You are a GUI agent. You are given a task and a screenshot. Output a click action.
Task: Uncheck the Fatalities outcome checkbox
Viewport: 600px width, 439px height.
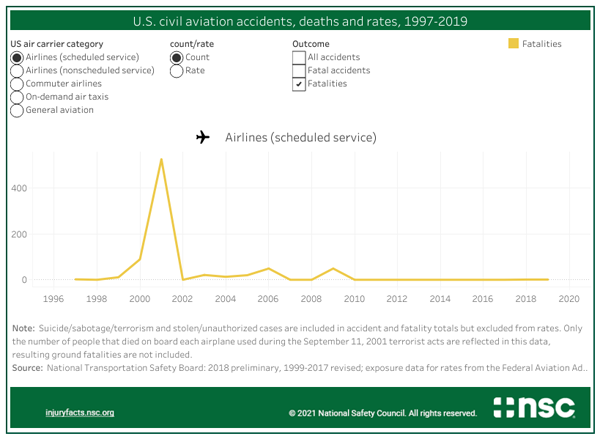(299, 84)
